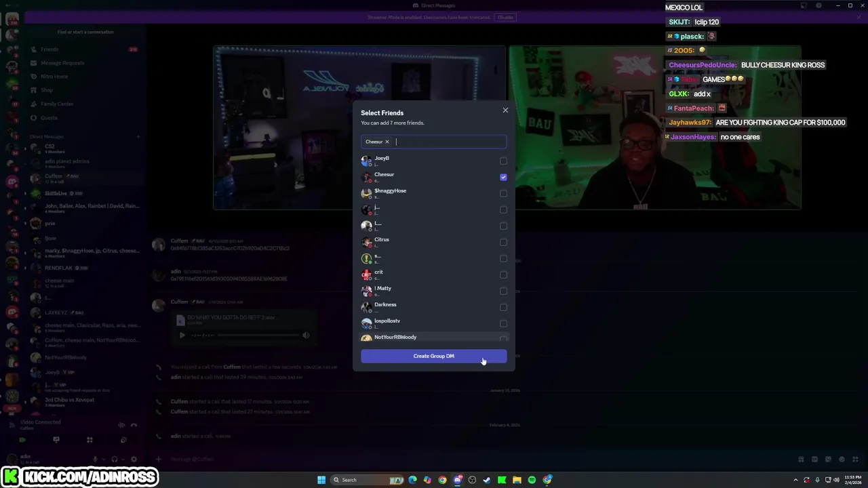868x488 pixels.
Task: Deafen via headphone icon in user panel
Action: pos(115,459)
